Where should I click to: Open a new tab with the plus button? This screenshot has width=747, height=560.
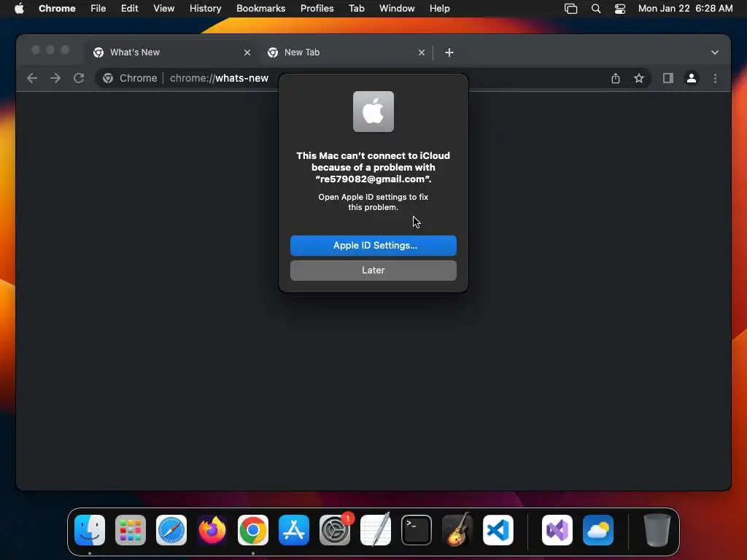click(x=449, y=52)
